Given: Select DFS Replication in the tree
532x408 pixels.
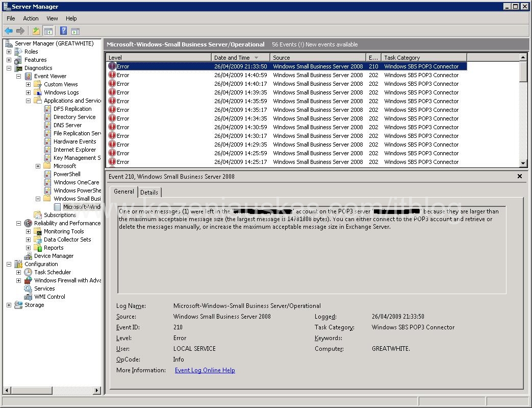Looking at the screenshot, I should click(72, 109).
